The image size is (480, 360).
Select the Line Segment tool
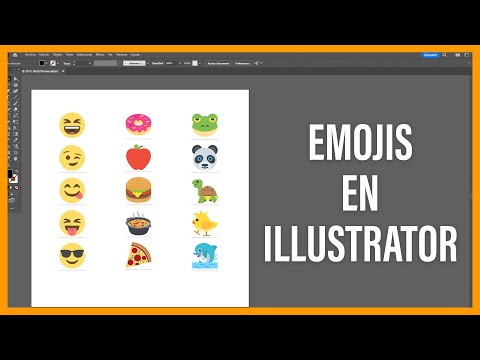click(16, 97)
